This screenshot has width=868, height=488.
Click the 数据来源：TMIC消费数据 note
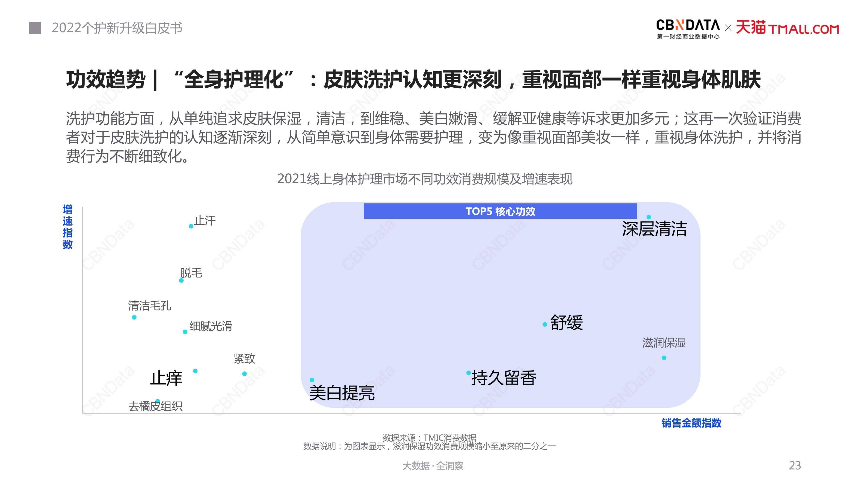429,438
